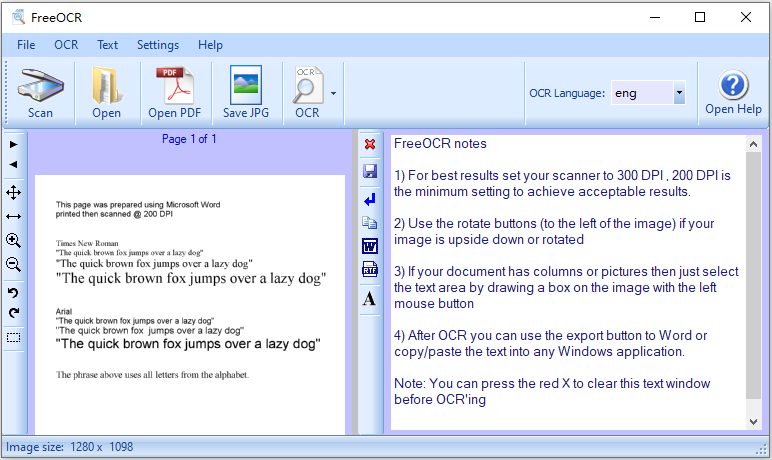Viewport: 772px width, 460px height.
Task: Save text with the floppy disk icon
Action: (x=370, y=171)
